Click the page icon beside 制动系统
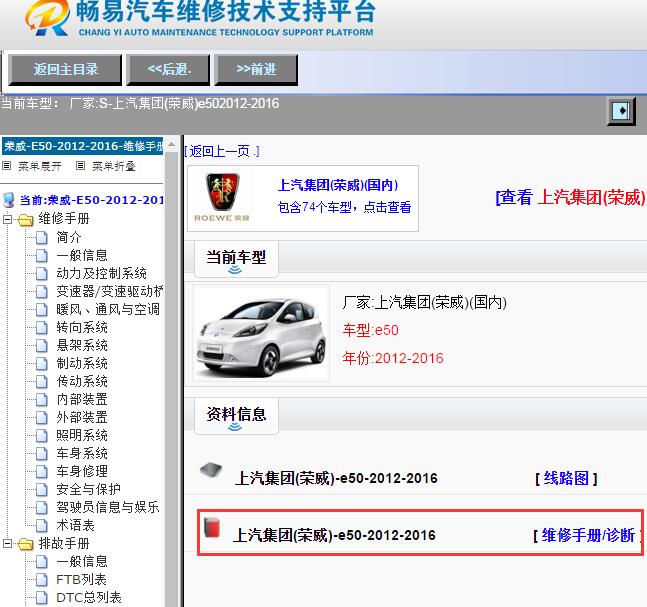Image resolution: width=647 pixels, height=607 pixels. [42, 364]
